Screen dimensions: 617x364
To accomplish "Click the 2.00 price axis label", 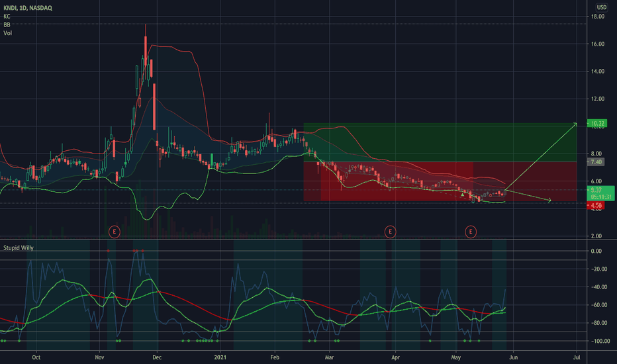I will point(598,236).
